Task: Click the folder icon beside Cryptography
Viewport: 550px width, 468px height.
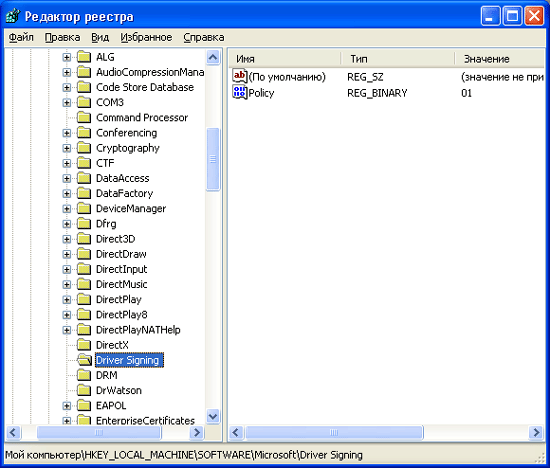Action: pos(84,148)
